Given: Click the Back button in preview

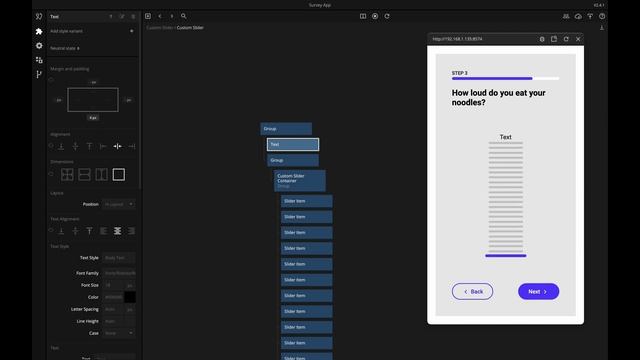Looking at the screenshot, I should [472, 291].
